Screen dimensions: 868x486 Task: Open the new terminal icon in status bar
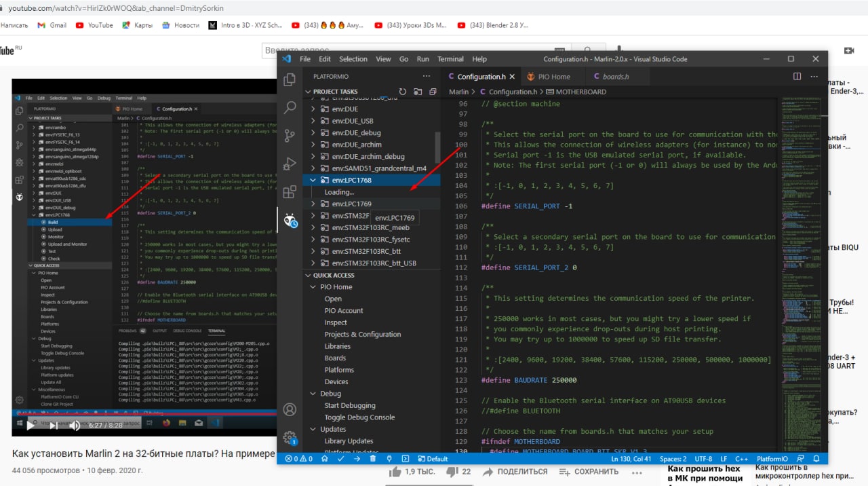pos(406,459)
